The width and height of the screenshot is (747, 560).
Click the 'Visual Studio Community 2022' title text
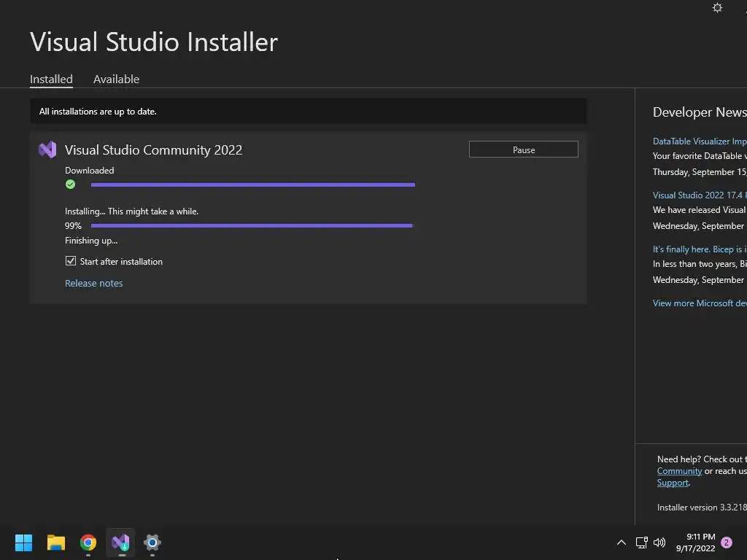tap(153, 150)
